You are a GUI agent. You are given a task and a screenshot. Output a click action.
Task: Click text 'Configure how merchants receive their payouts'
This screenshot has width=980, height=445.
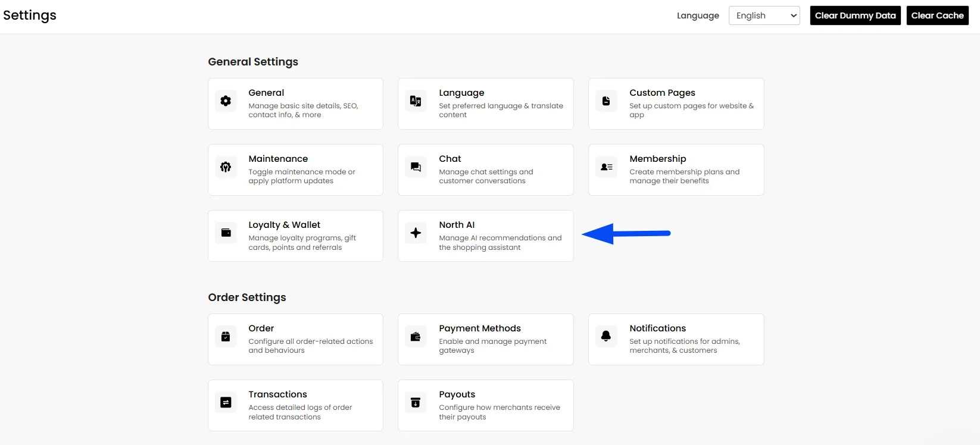click(x=500, y=412)
